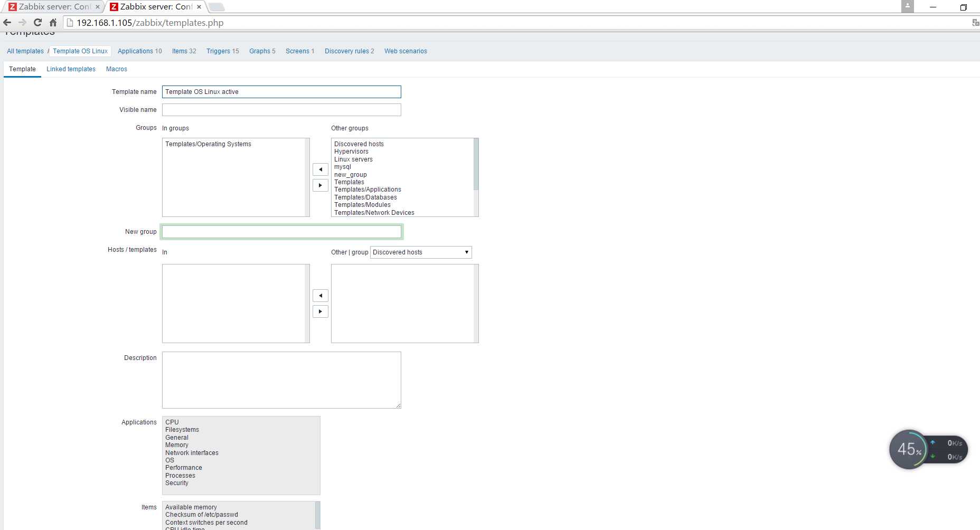Click the browser forward arrow

tap(22, 23)
